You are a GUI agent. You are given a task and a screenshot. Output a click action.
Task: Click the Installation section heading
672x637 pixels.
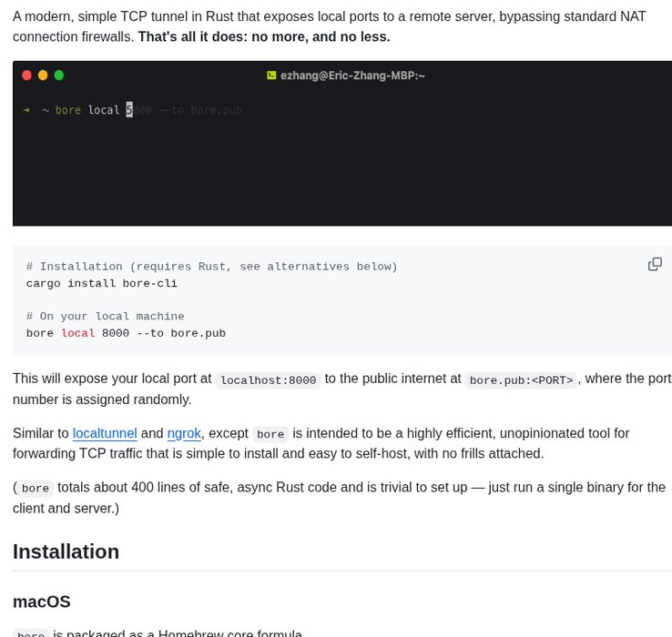pos(66,551)
